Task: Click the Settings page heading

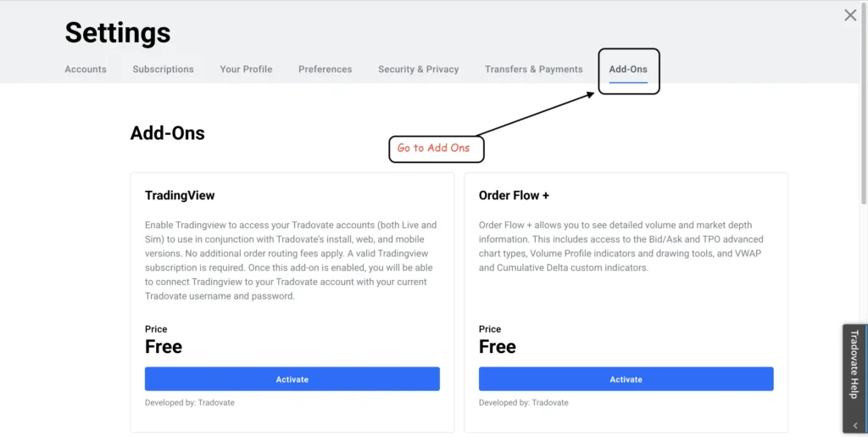Action: tap(118, 33)
